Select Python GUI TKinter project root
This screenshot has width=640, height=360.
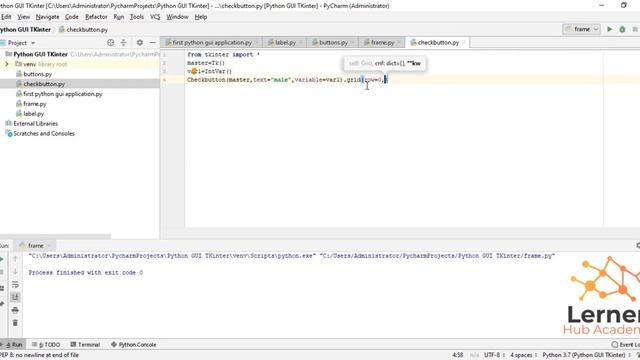[40, 54]
